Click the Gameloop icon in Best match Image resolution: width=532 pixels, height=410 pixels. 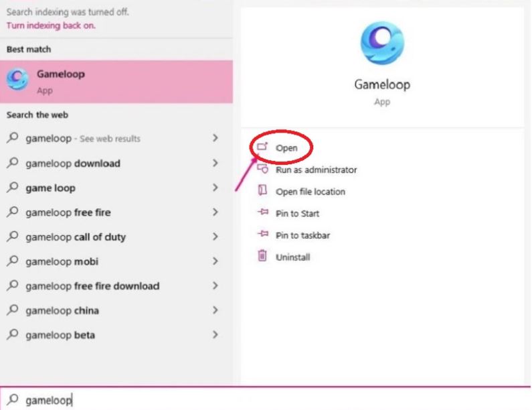tap(17, 79)
